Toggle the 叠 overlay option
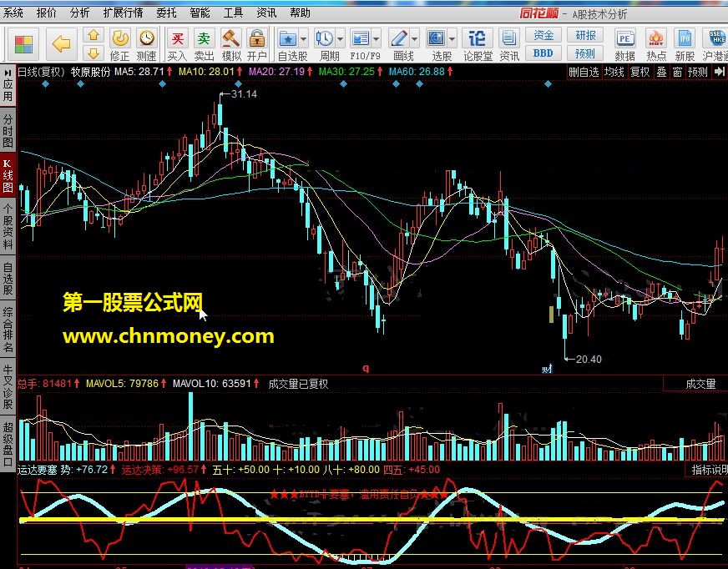Viewport: 728px width, 569px height. [661, 72]
